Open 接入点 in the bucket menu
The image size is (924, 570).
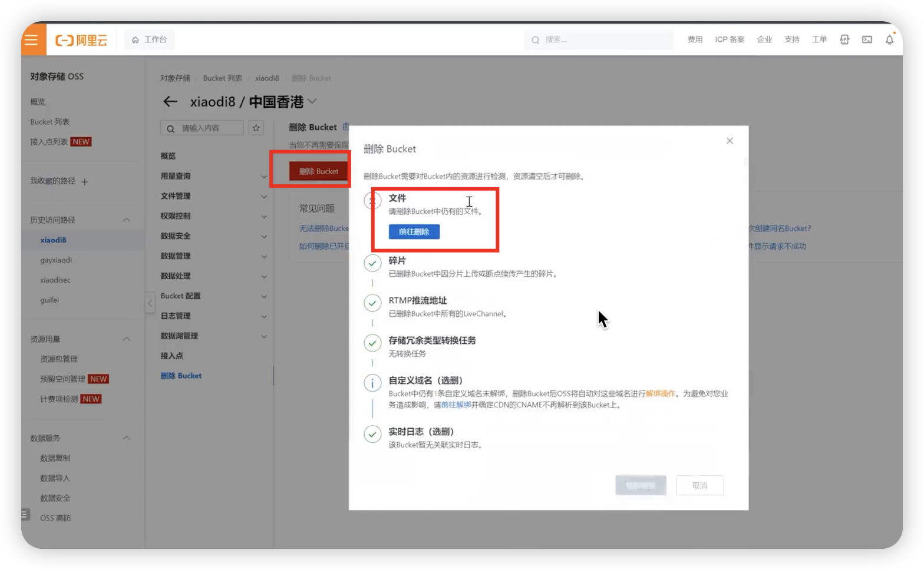click(171, 356)
